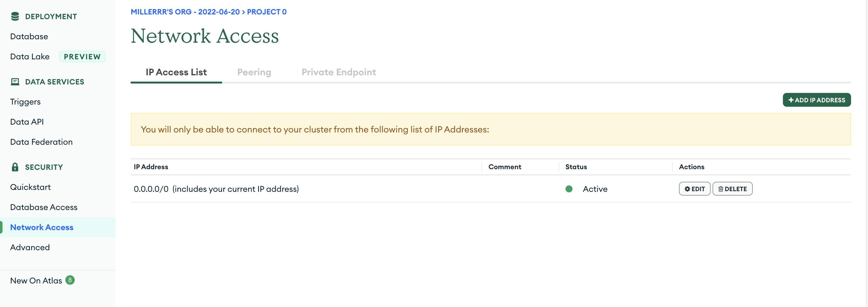The image size is (868, 307).
Task: Switch to the Peering tab
Action: tap(254, 72)
